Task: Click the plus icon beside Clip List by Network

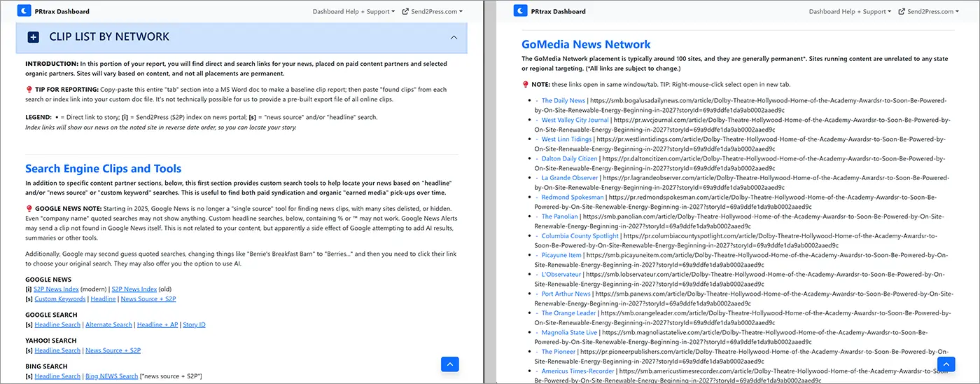Action: click(33, 37)
